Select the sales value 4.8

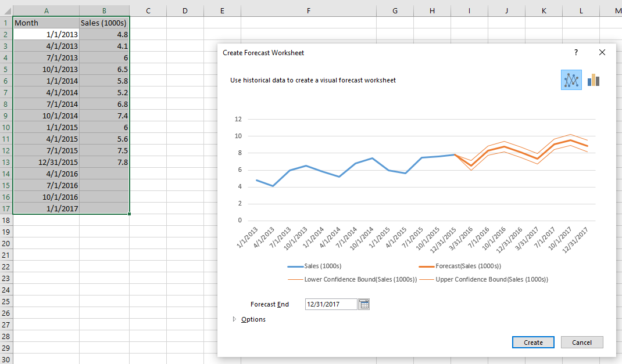(x=104, y=34)
